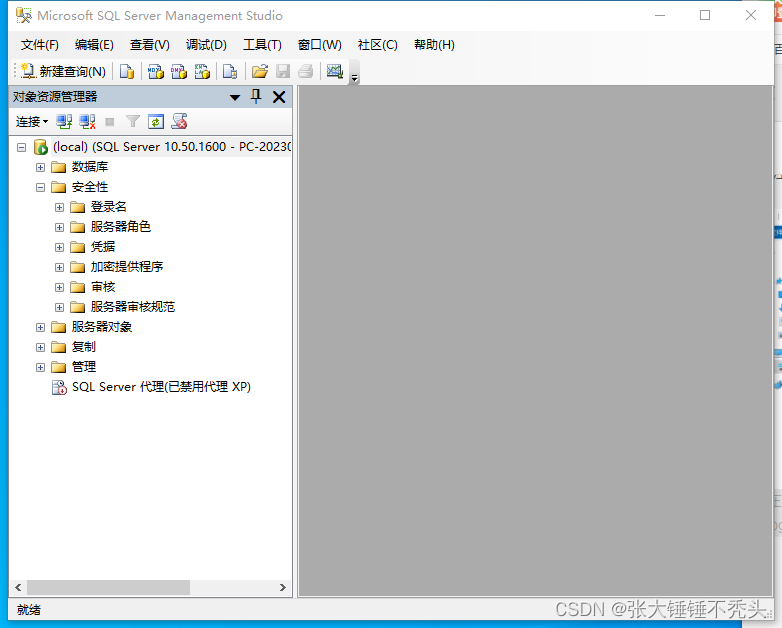Click the Print icon in toolbar
This screenshot has width=782, height=628.
[305, 72]
